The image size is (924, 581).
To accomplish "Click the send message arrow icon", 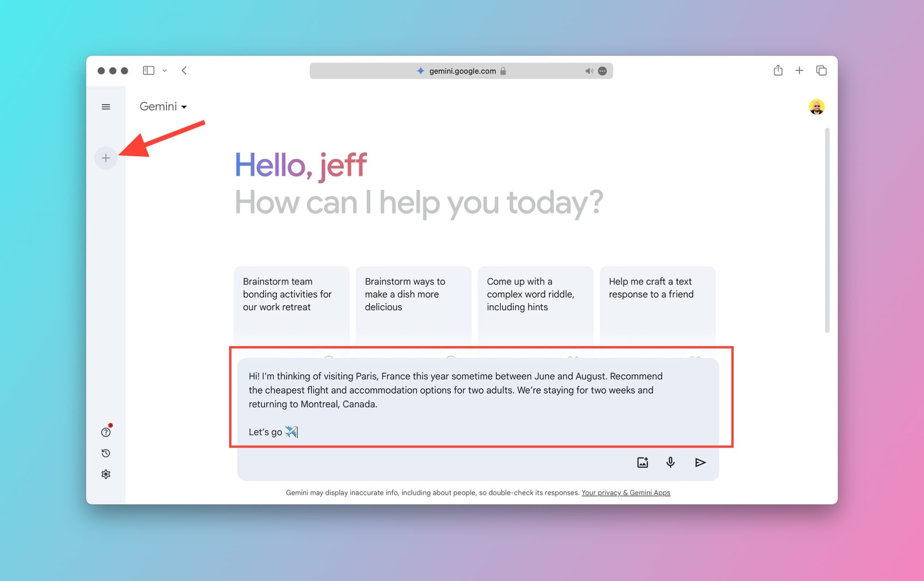I will tap(700, 462).
